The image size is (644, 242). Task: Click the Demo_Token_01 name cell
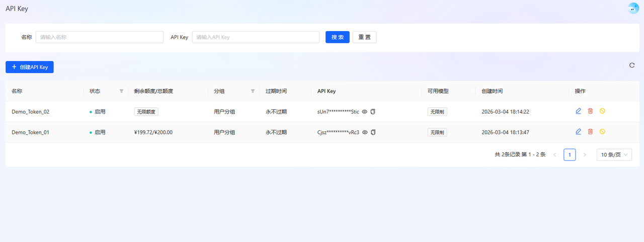[x=31, y=132]
